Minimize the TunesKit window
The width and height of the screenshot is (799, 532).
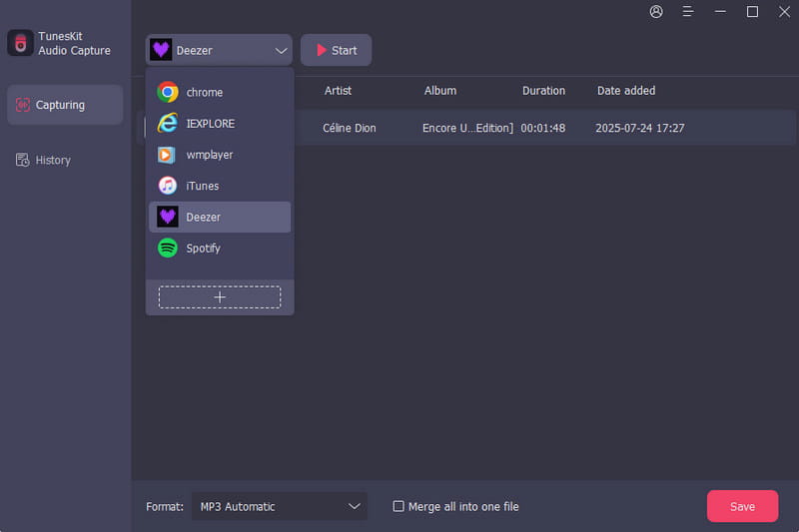tap(720, 11)
